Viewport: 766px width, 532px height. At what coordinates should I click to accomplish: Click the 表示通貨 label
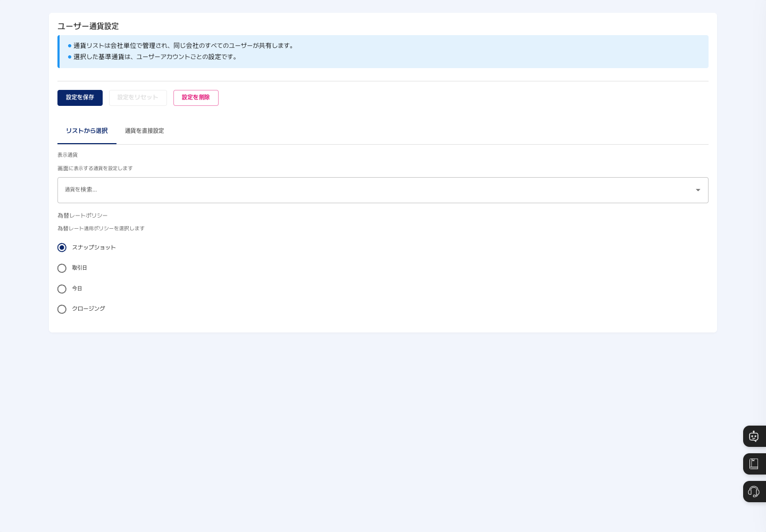(68, 155)
